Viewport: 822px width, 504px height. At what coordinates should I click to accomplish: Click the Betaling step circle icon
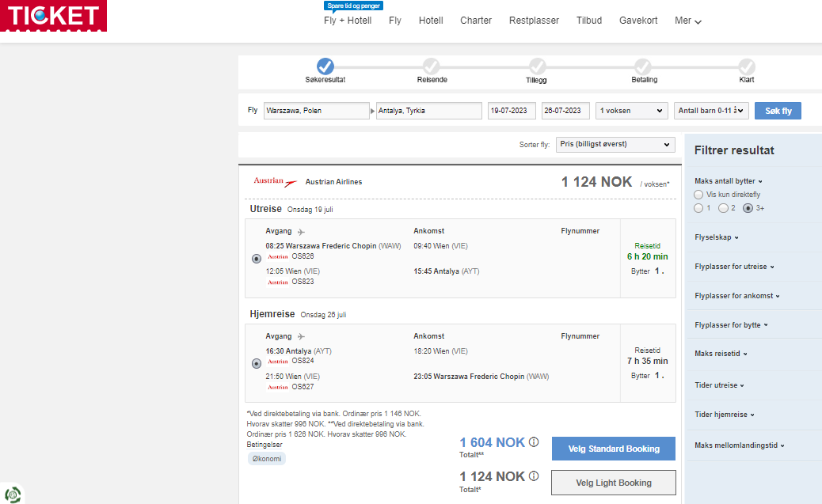[x=643, y=66]
